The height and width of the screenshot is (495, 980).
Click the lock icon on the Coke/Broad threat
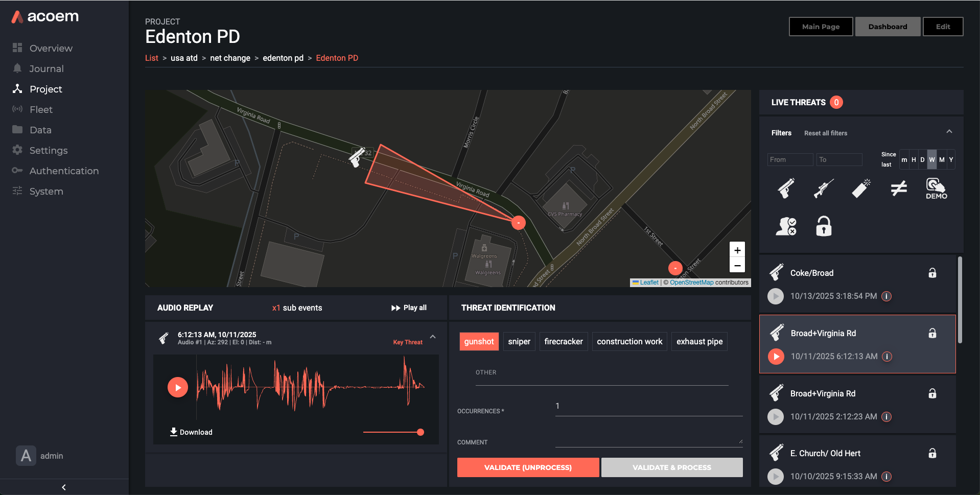(x=932, y=272)
